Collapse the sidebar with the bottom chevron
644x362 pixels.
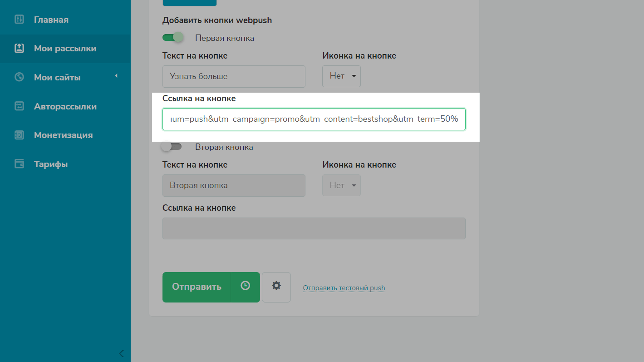pyautogui.click(x=121, y=353)
